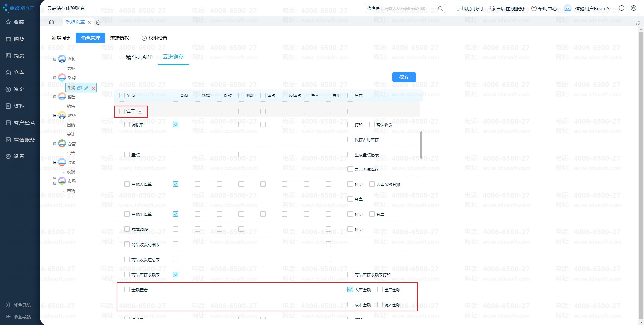Click the power logout icon

[x=633, y=8]
